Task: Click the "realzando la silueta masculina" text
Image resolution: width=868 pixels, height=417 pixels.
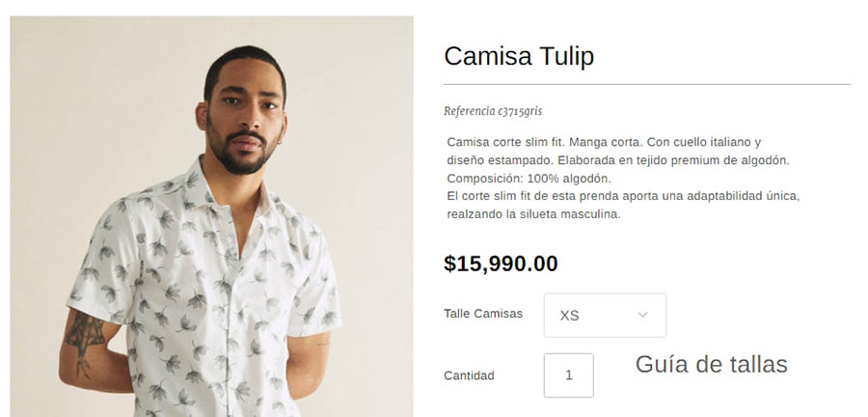Action: (x=532, y=214)
